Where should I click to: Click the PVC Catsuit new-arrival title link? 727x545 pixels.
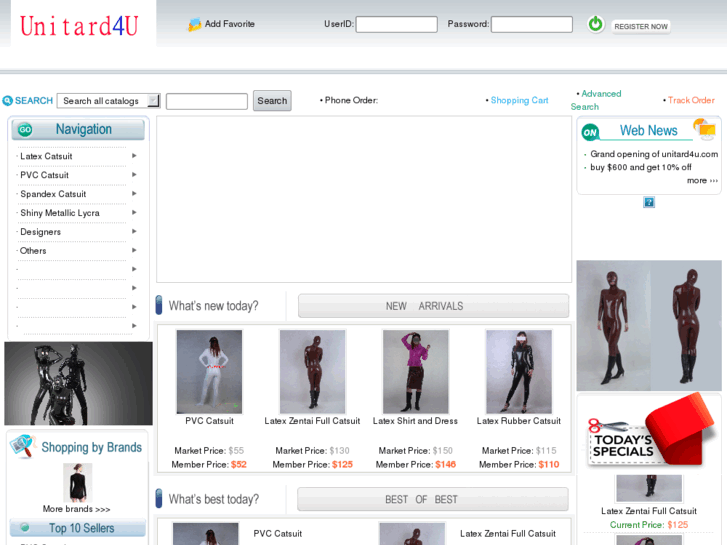pos(209,421)
